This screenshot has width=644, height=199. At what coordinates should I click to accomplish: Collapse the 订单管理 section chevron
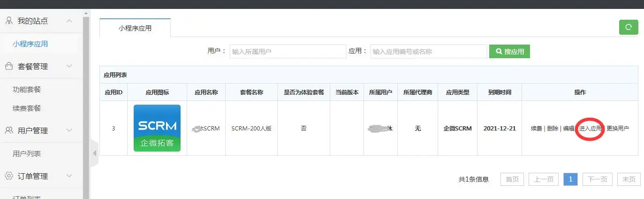[x=69, y=176]
